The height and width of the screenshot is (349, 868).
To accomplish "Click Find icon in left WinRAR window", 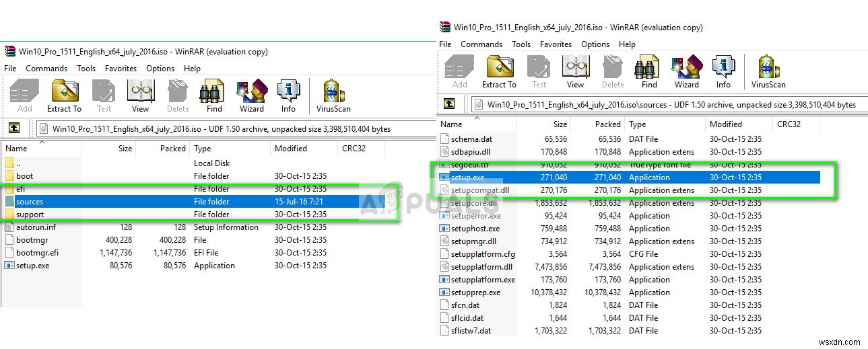I will pyautogui.click(x=214, y=95).
